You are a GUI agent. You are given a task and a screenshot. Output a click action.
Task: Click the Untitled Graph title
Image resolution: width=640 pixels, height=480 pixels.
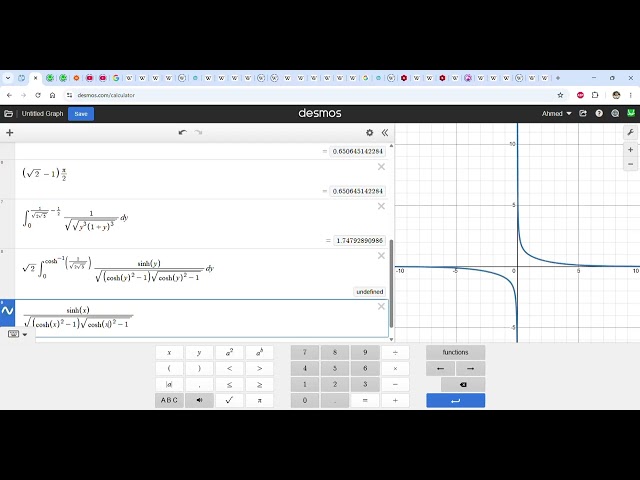tap(42, 114)
